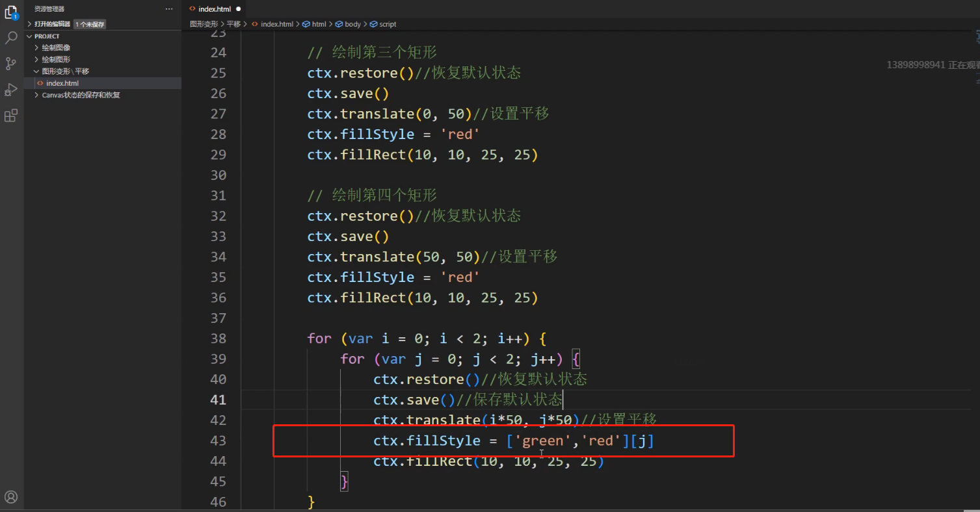Click the comment 绘制第四个矩形
The width and height of the screenshot is (980, 512).
(372, 196)
